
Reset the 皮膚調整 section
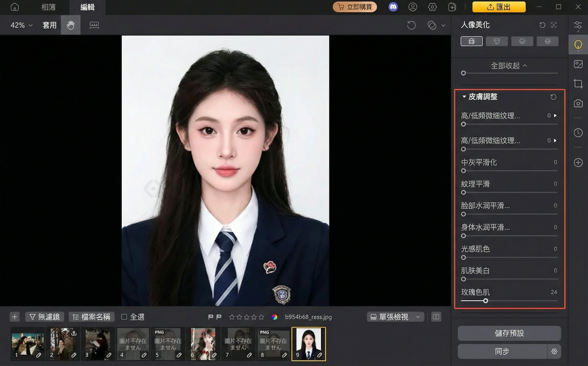[x=553, y=97]
